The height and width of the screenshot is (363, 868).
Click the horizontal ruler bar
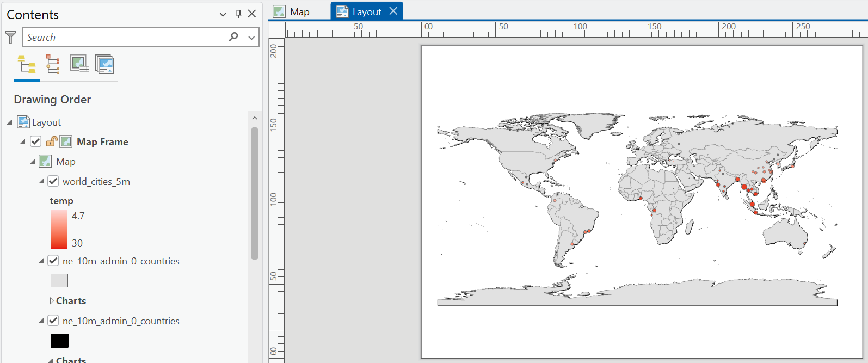[576, 29]
